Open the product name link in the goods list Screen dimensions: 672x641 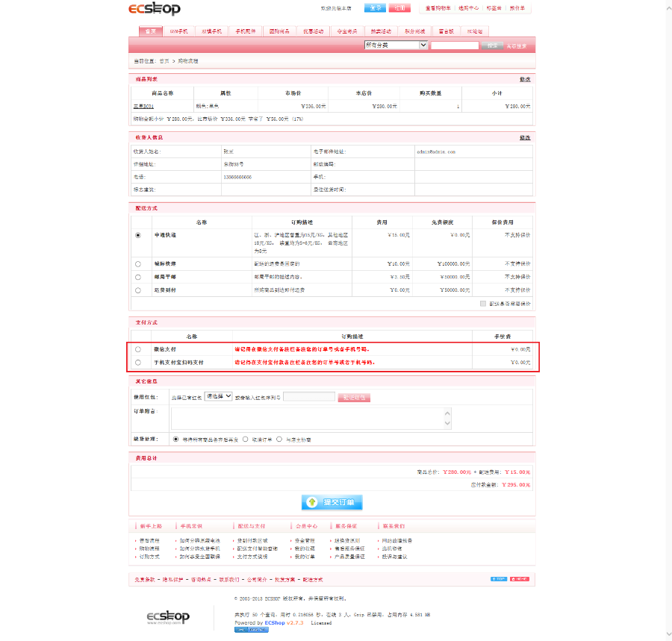pos(143,106)
